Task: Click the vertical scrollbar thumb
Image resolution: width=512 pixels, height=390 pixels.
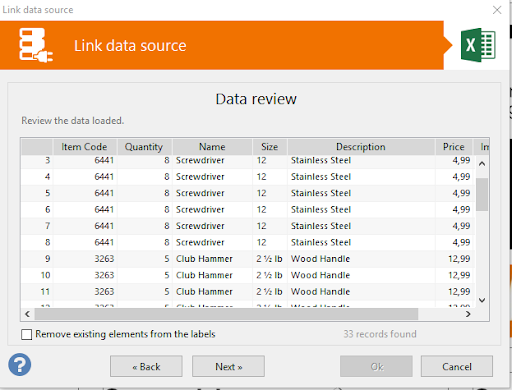Action: click(482, 194)
